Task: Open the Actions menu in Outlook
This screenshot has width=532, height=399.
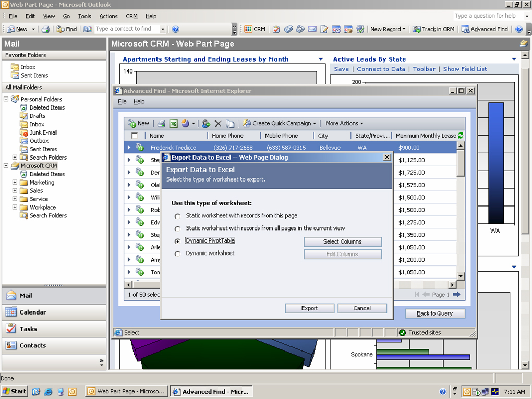Action: (108, 16)
